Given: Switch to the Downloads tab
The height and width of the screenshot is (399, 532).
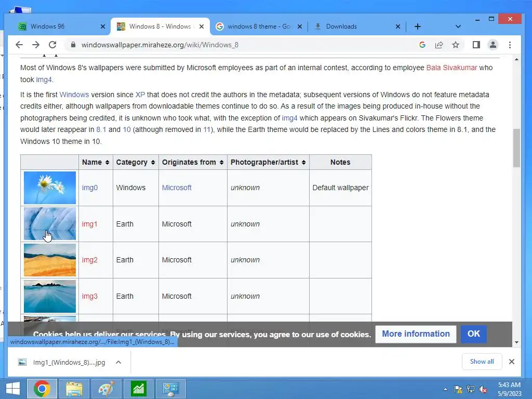Looking at the screenshot, I should pyautogui.click(x=356, y=26).
